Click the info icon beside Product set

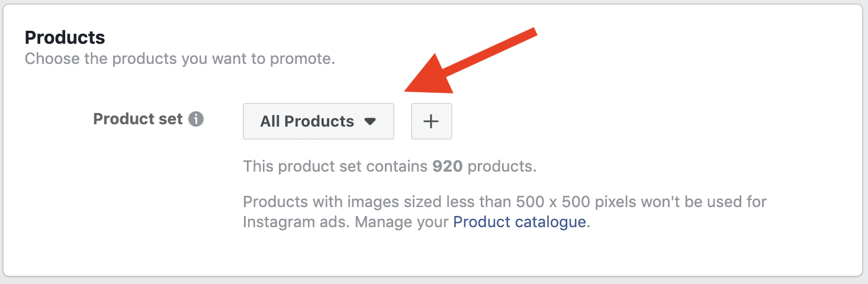click(x=196, y=119)
